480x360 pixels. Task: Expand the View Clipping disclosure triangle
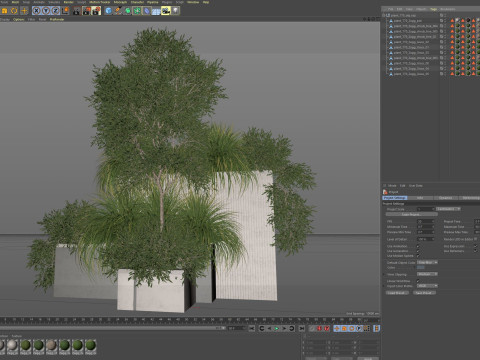[384, 274]
